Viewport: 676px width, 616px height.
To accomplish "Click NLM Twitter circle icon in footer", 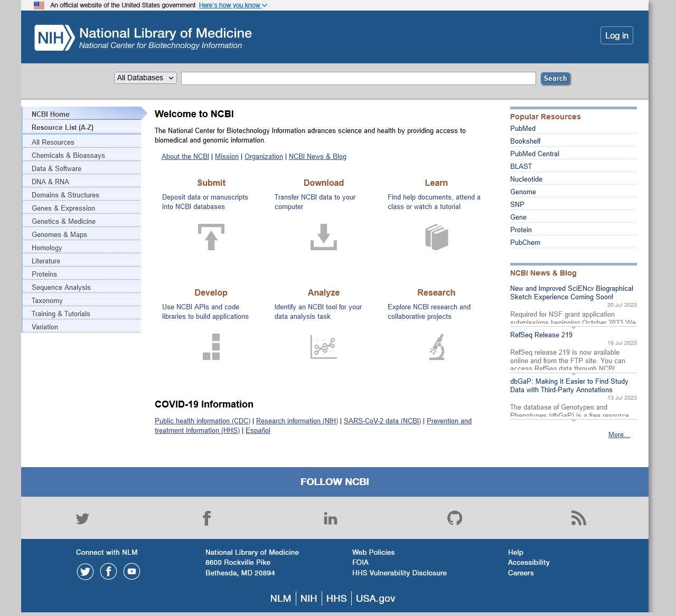I will 85,571.
